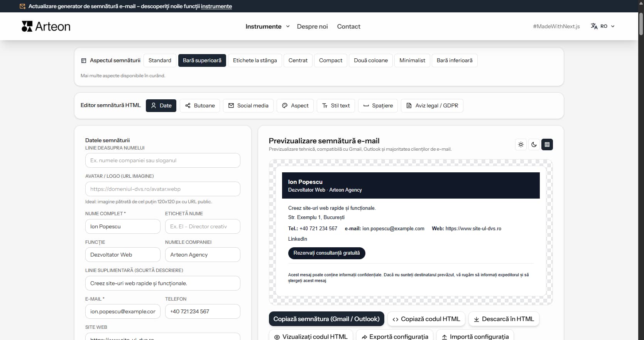Open the Contact page
The image size is (644, 340).
349,26
